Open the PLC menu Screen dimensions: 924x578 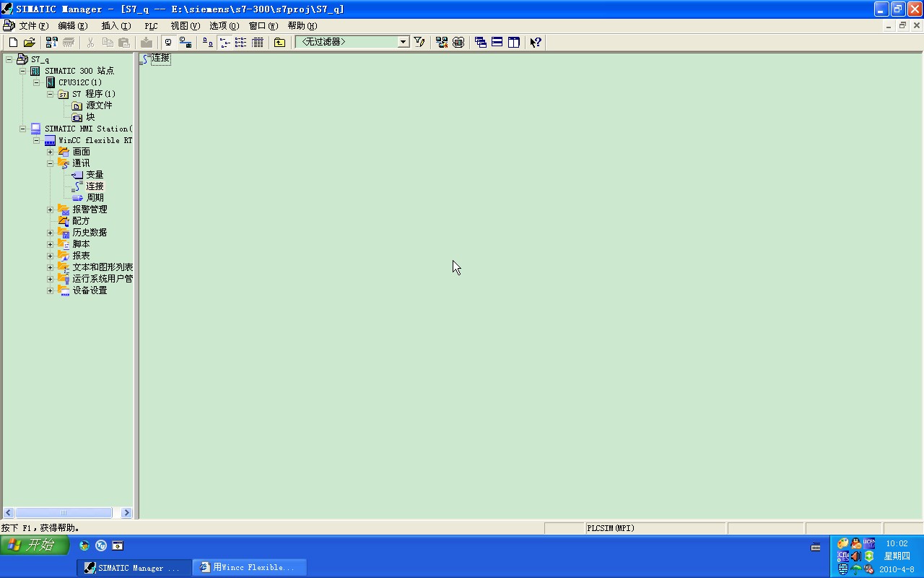151,26
